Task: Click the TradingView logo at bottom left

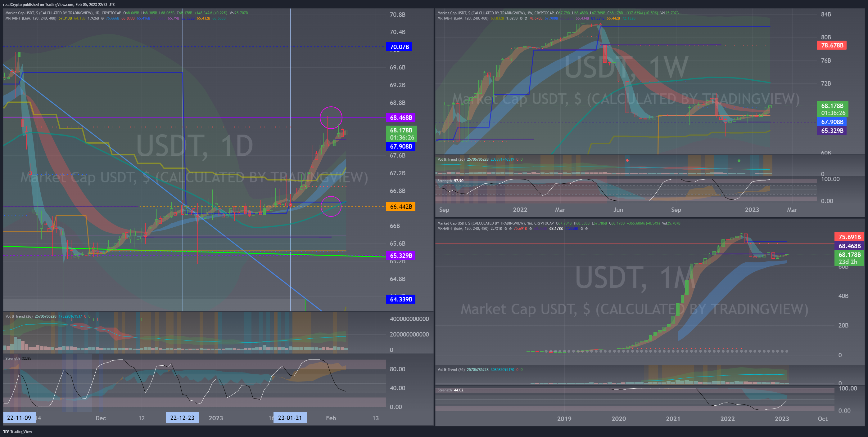Action: tap(17, 431)
